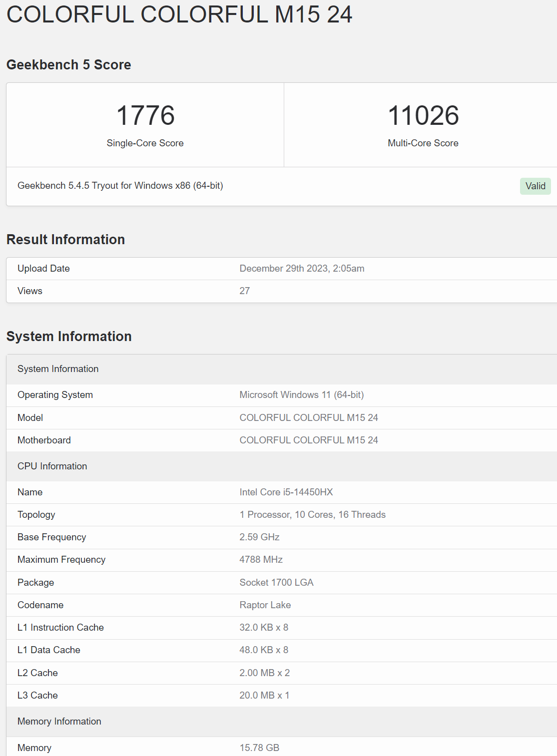Select the Motherboard value COLORFUL COLORFUL M15 24

click(309, 440)
